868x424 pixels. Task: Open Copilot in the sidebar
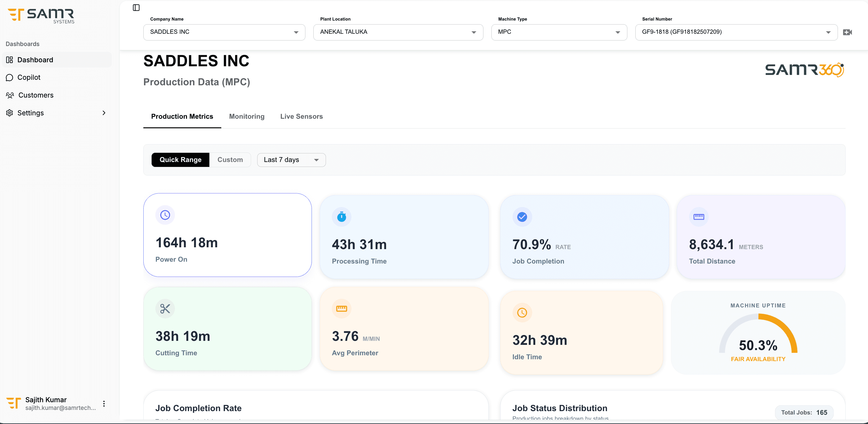56,77
